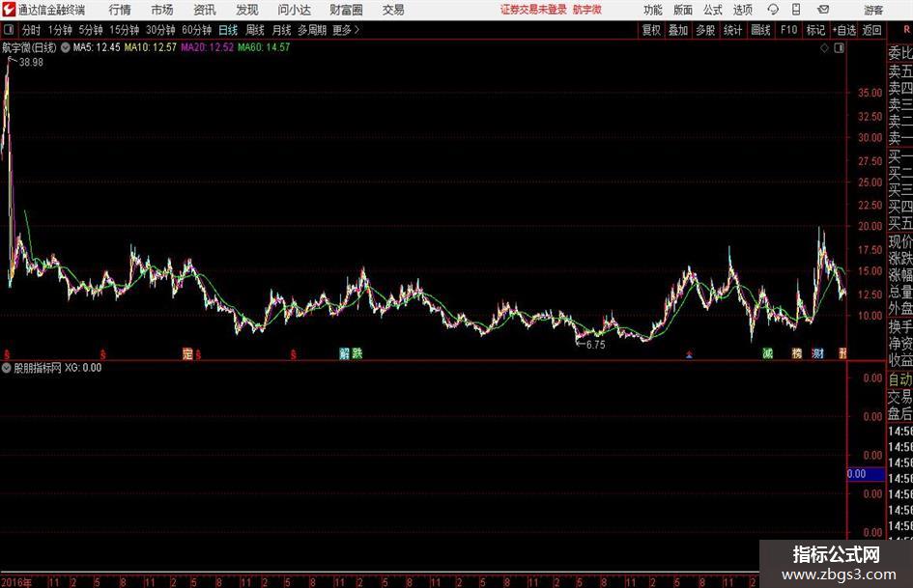Image resolution: width=913 pixels, height=588 pixels.
Task: Click the 叠加 overlay toolbar button
Action: coord(678,30)
